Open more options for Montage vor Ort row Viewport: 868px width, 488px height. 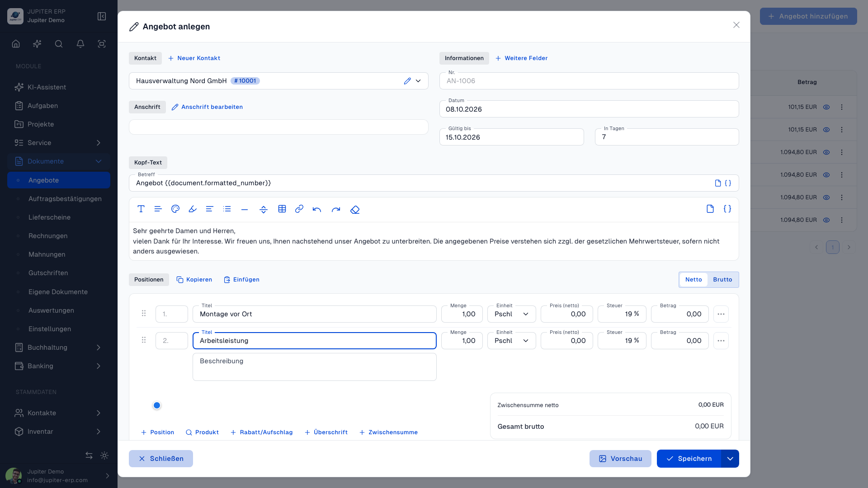click(x=721, y=314)
